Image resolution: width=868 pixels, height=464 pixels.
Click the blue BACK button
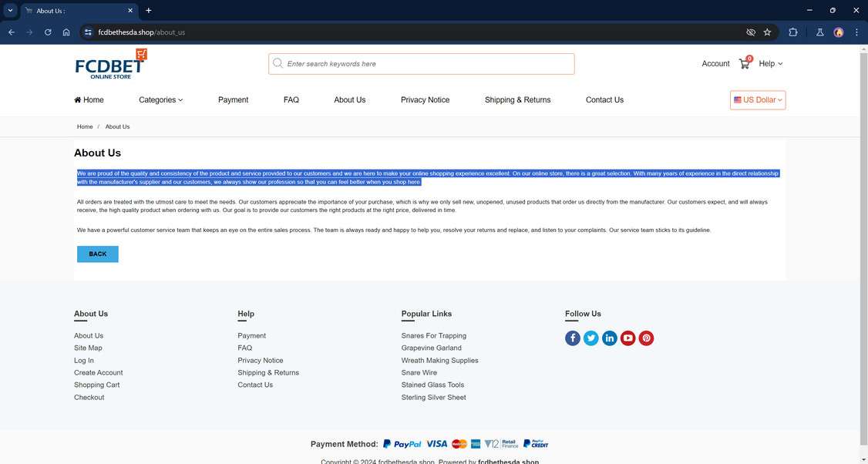pos(97,254)
